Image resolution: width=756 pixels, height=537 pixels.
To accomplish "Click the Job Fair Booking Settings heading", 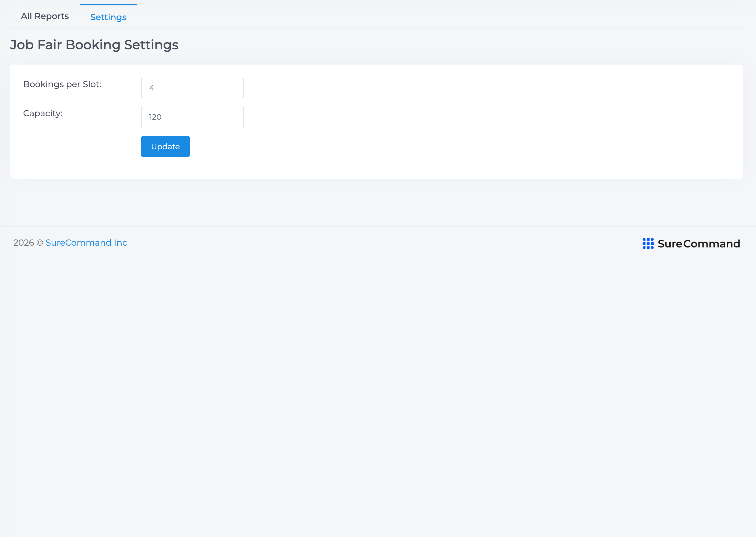I will coord(94,45).
